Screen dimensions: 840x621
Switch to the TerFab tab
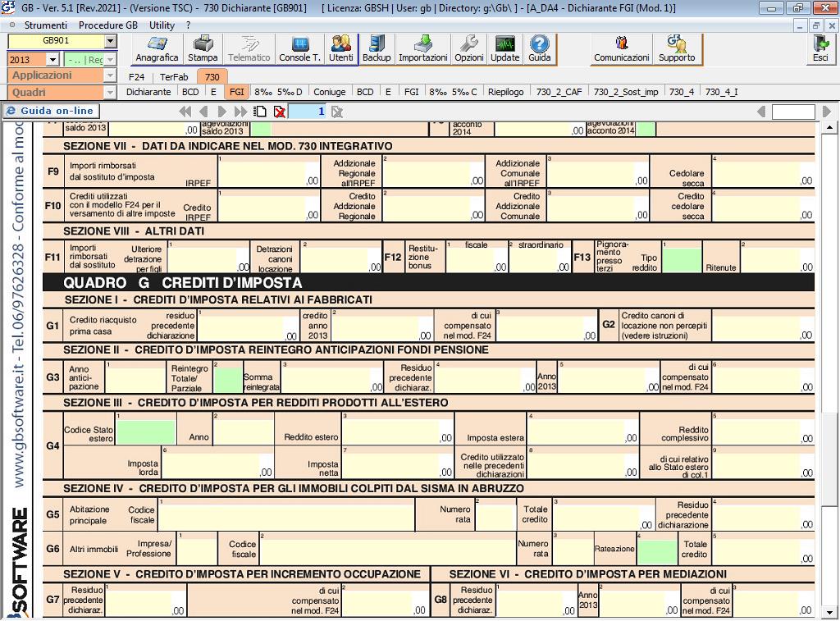coord(174,76)
